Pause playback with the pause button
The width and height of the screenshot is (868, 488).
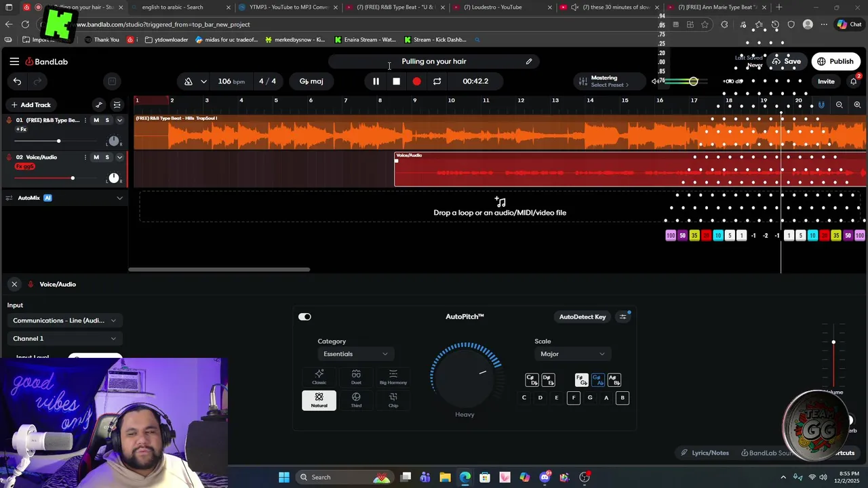376,81
